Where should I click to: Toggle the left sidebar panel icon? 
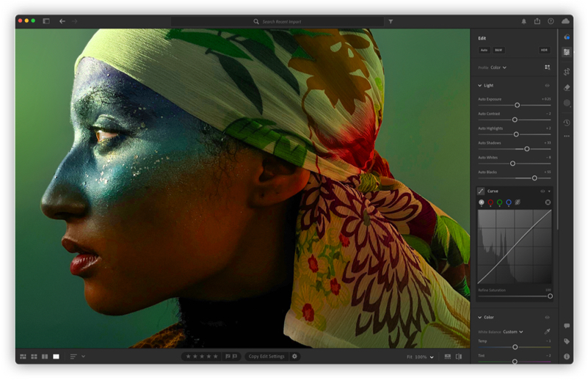point(46,21)
